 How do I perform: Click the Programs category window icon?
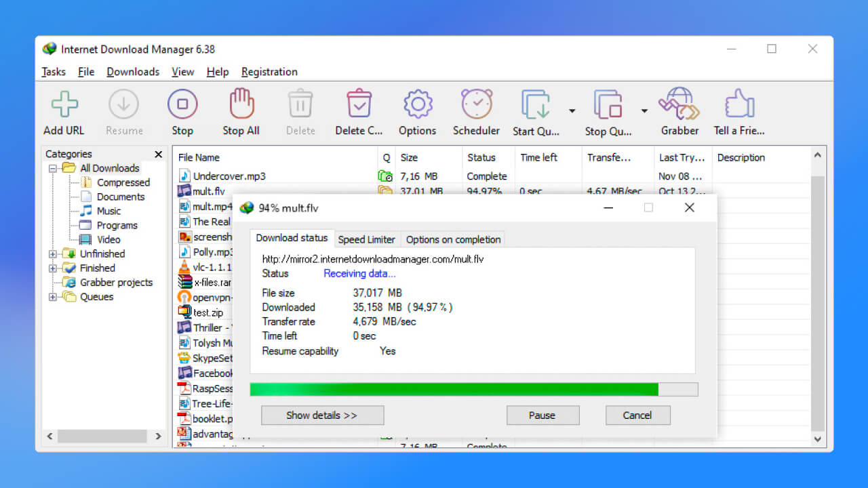[85, 225]
